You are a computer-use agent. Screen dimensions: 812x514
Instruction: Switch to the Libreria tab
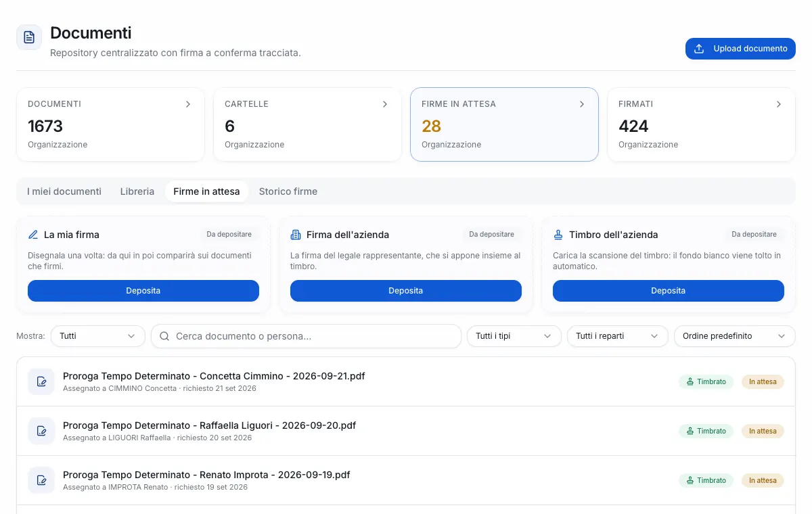[137, 191]
